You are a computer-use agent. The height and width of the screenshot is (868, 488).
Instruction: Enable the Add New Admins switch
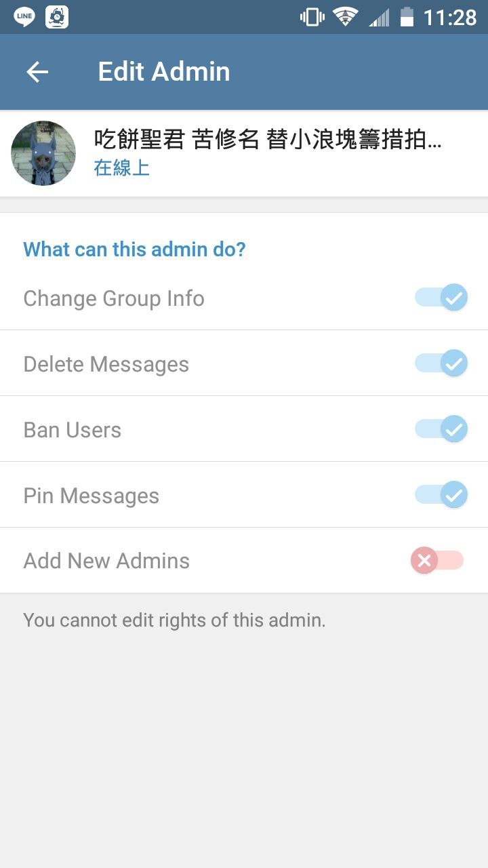pos(437,561)
